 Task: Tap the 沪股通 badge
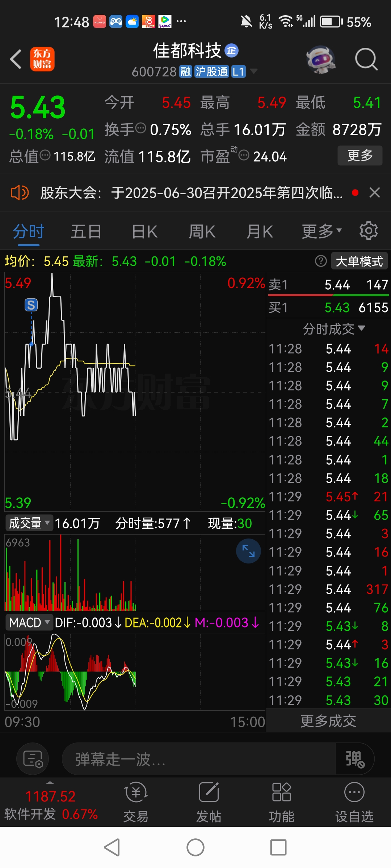pyautogui.click(x=212, y=72)
